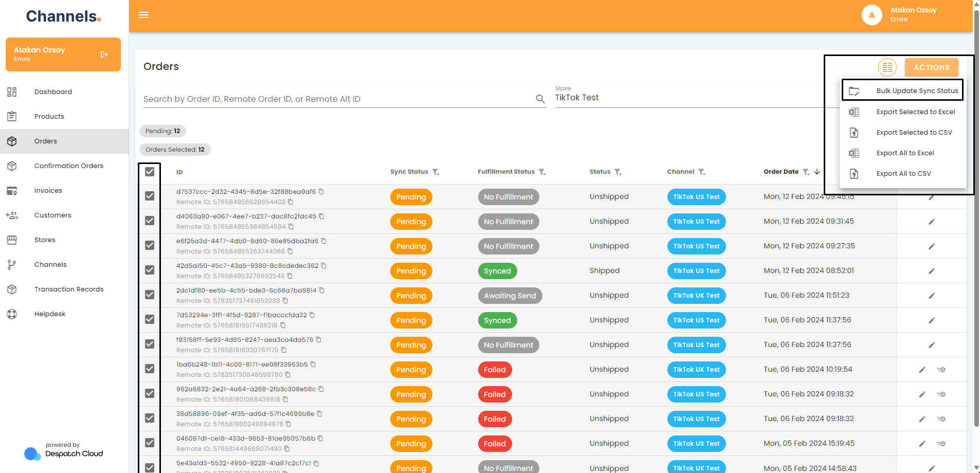The height and width of the screenshot is (473, 980).
Task: Click the order search input field
Action: [338, 99]
